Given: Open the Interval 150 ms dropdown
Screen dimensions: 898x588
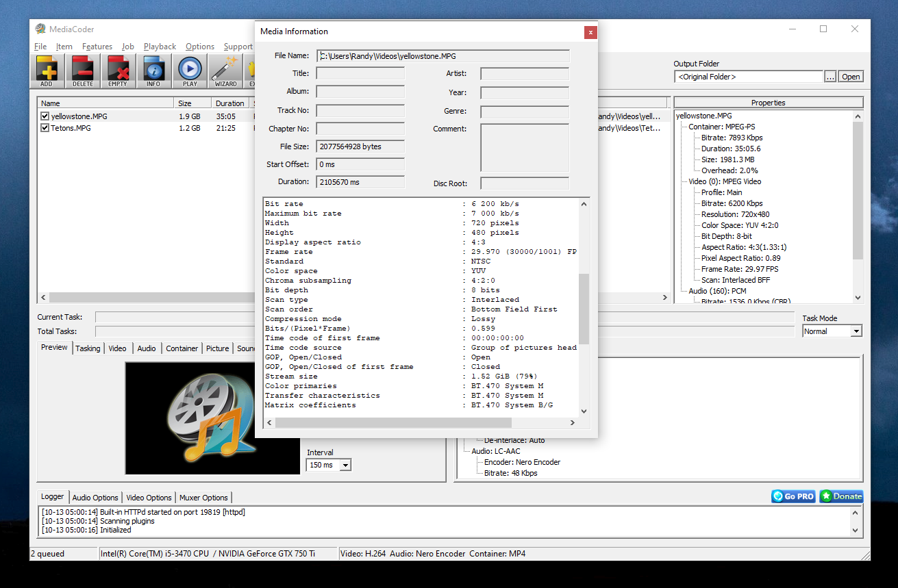Looking at the screenshot, I should pyautogui.click(x=345, y=465).
